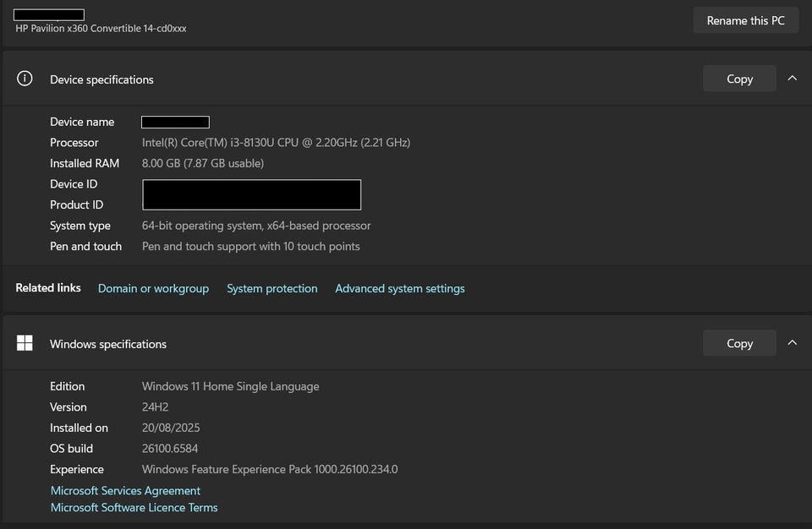Copy the Windows specifications
Viewport: 812px width, 529px height.
(x=739, y=343)
